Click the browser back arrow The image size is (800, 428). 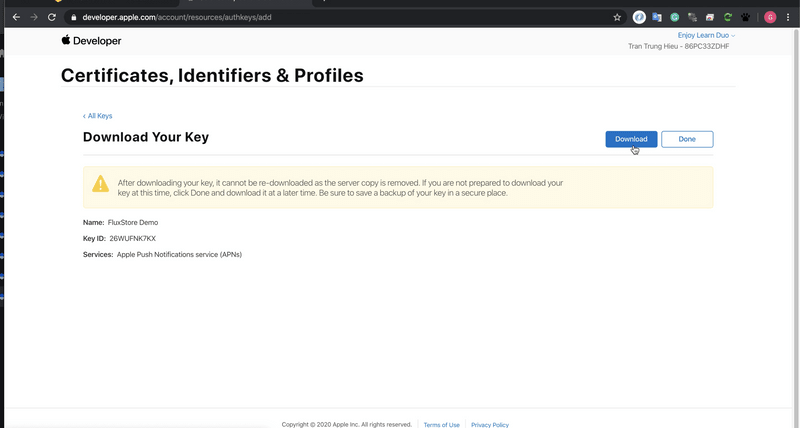(x=16, y=17)
